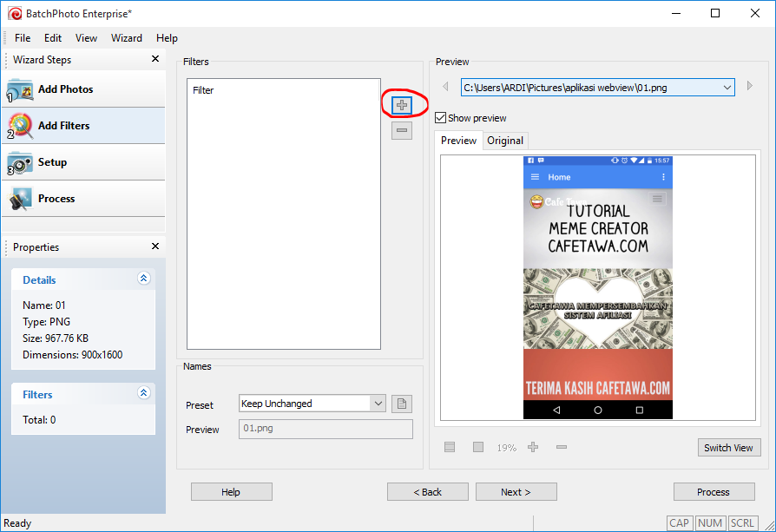The image size is (776, 532).
Task: Click the phone screenshot preview image
Action: (x=598, y=287)
